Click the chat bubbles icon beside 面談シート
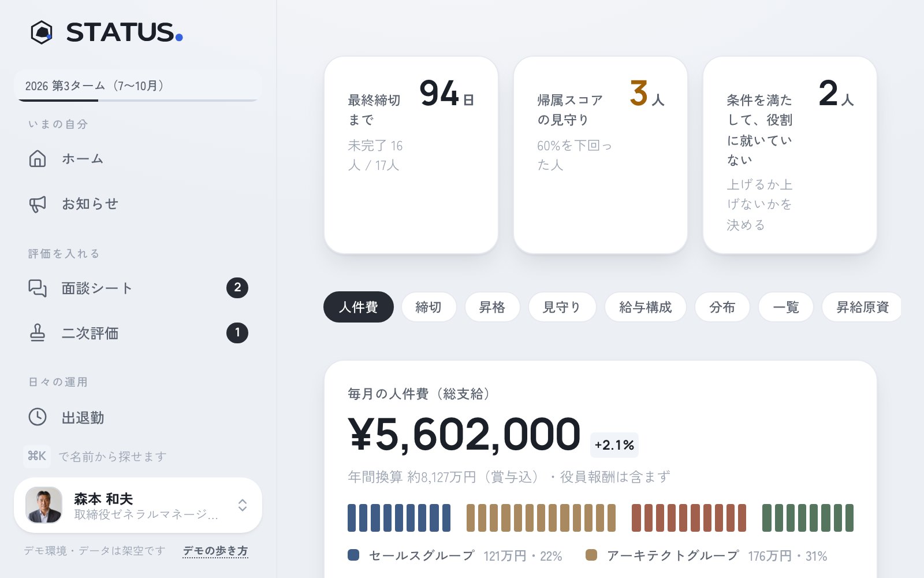 click(38, 288)
